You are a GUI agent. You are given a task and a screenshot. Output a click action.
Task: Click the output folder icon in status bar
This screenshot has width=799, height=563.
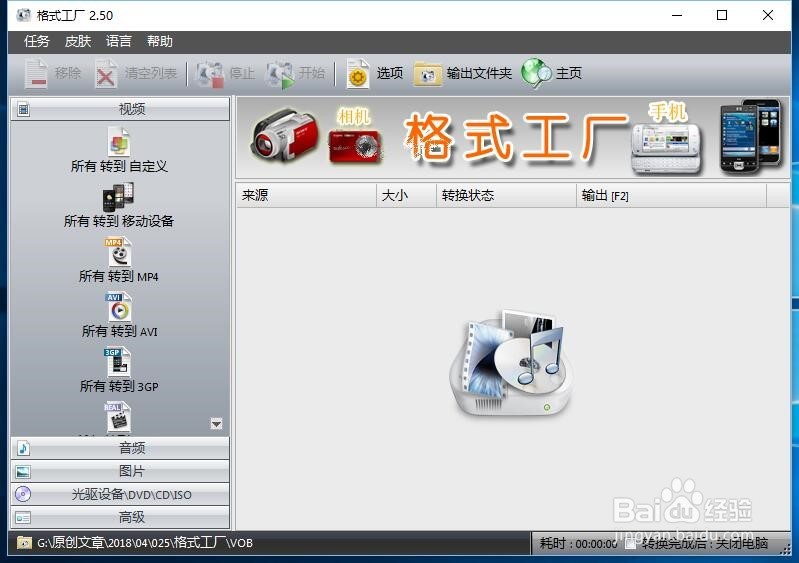(x=23, y=543)
